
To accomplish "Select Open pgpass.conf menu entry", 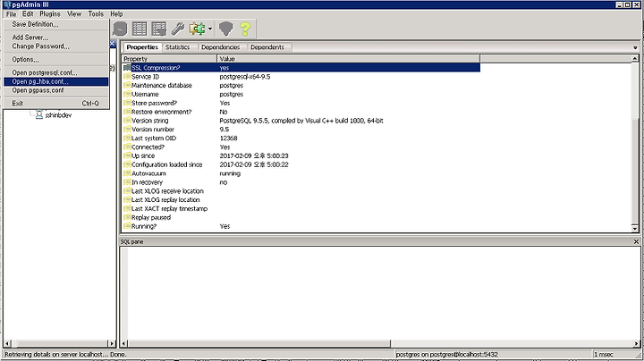I will pos(55,90).
